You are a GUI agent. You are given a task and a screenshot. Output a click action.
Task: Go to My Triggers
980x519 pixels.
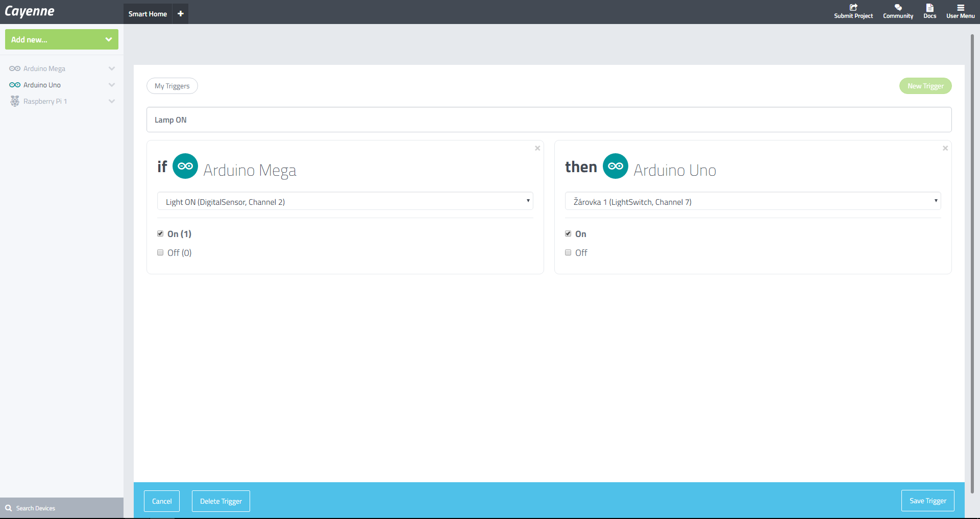172,86
